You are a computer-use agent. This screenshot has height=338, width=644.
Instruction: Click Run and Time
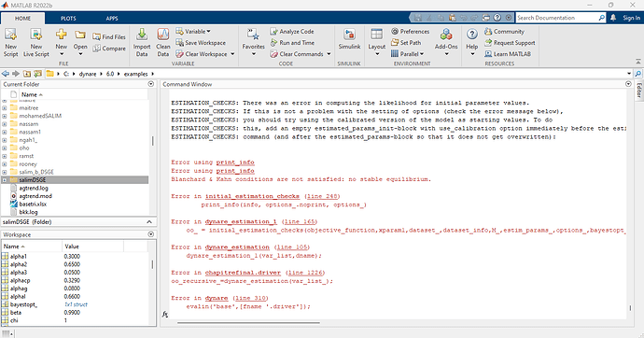coord(292,43)
